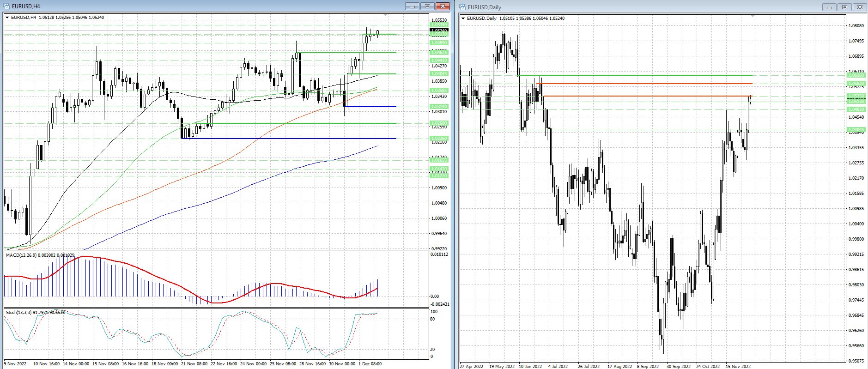
Task: Restore down the EURUSD,H4 chart window
Action: (427, 6)
